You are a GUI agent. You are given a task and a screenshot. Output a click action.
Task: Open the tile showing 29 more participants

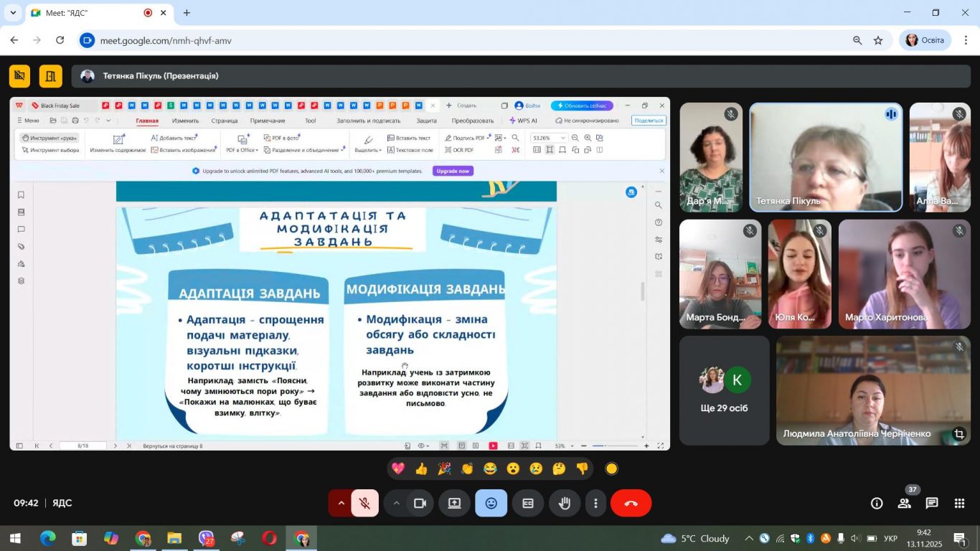[x=725, y=390]
